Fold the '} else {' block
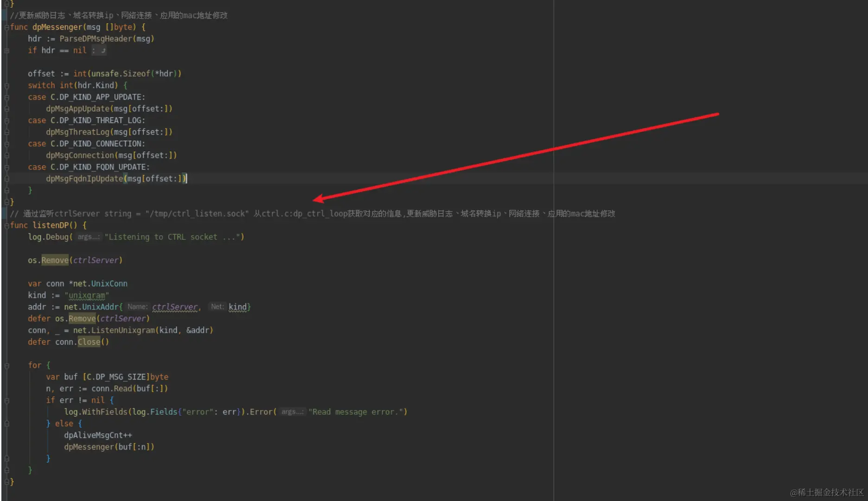The height and width of the screenshot is (501, 868). pos(6,424)
